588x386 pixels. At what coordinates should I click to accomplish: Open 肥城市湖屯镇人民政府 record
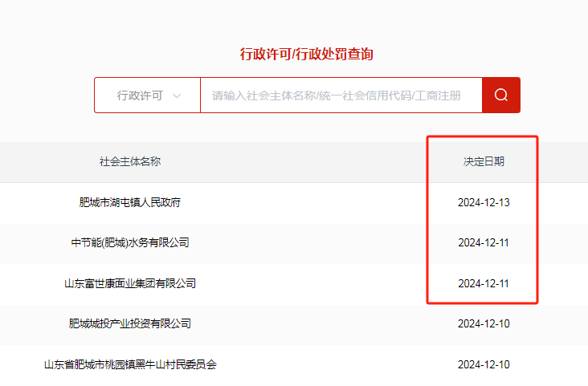click(x=130, y=202)
